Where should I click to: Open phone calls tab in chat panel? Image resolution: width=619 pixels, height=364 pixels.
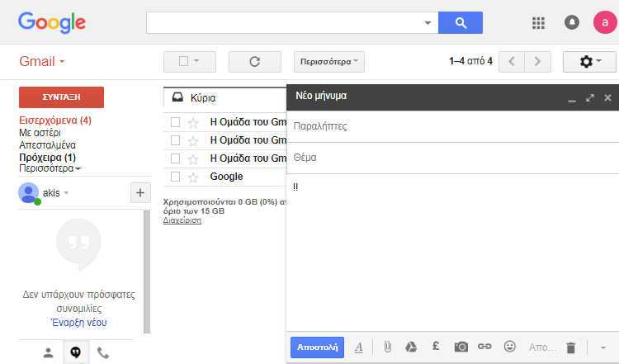pyautogui.click(x=103, y=352)
